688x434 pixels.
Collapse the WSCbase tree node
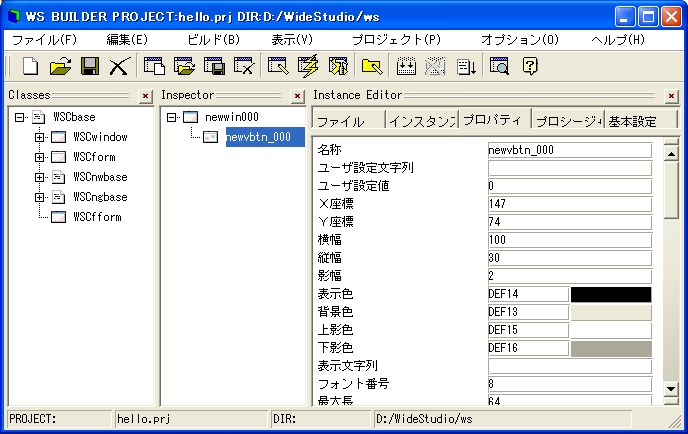(19, 117)
